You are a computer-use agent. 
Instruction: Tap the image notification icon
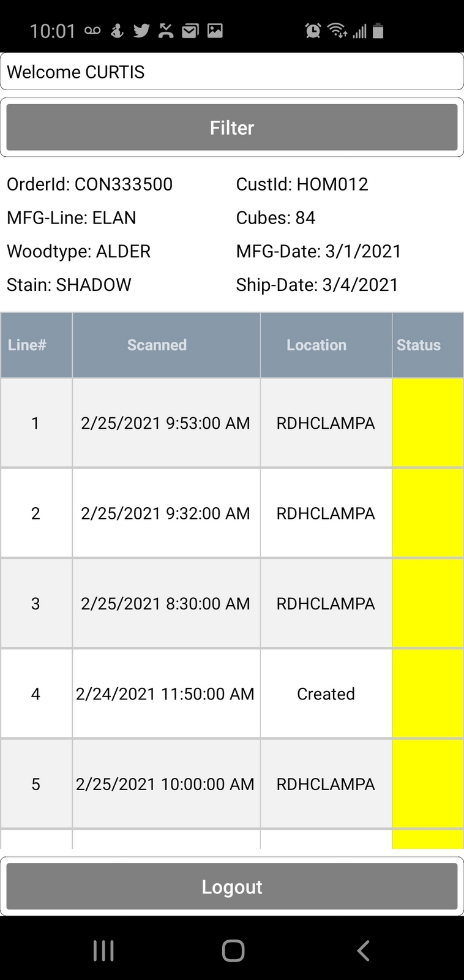[x=215, y=31]
